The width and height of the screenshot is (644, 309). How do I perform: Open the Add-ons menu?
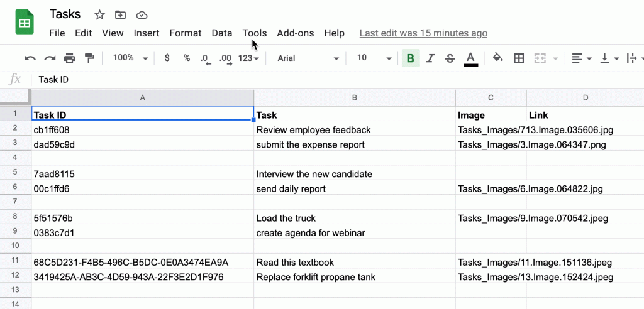pos(296,33)
